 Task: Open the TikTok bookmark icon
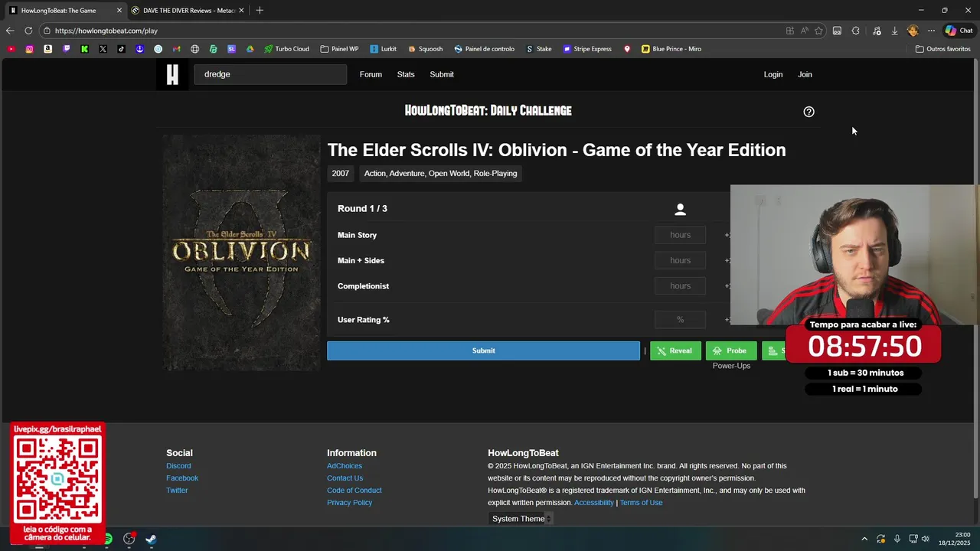121,49
